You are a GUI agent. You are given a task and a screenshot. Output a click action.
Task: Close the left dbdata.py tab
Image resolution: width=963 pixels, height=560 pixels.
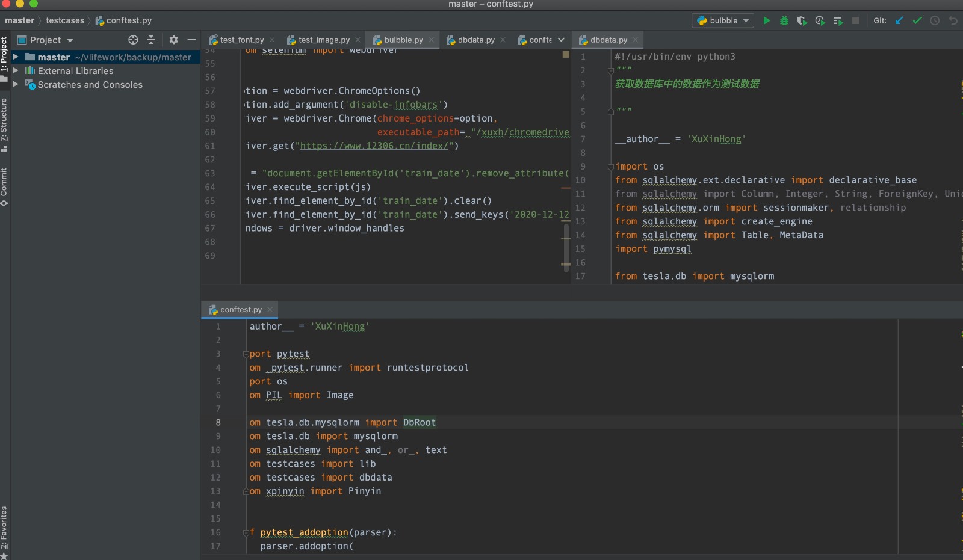click(503, 40)
